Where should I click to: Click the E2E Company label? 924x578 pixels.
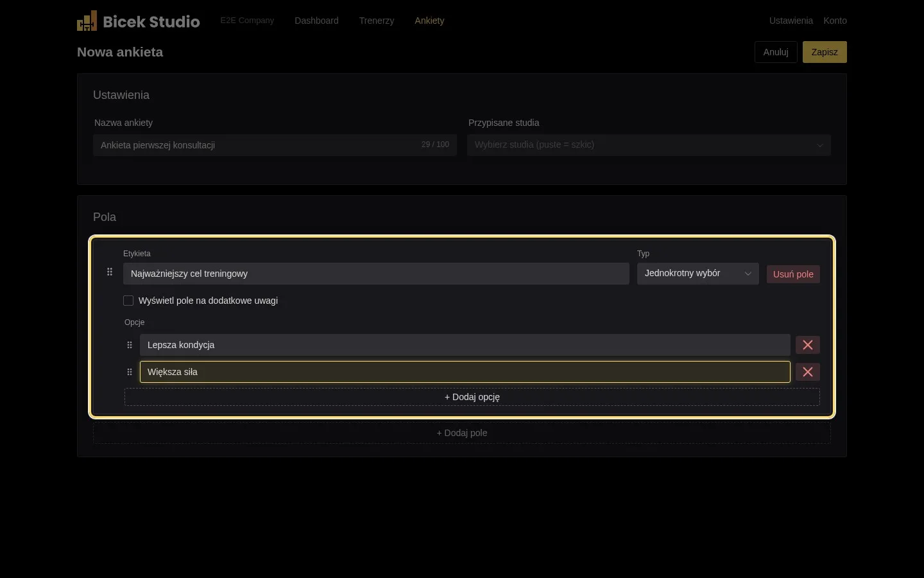247,21
